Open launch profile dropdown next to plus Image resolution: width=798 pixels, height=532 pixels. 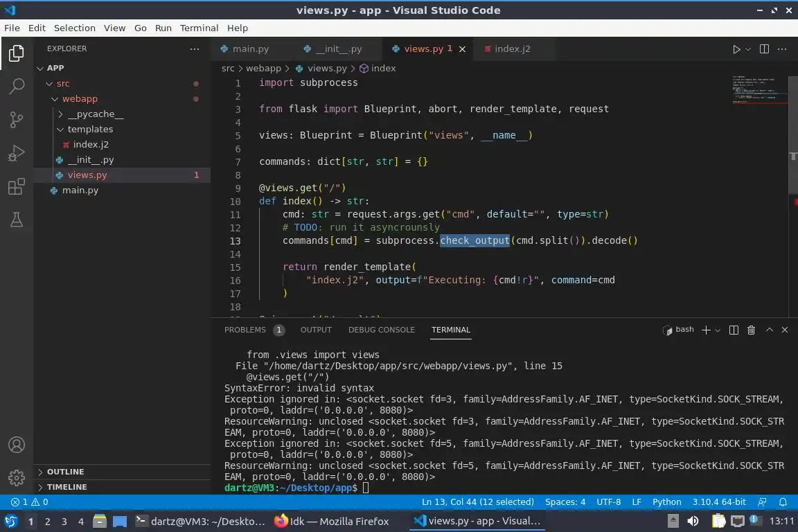(718, 330)
